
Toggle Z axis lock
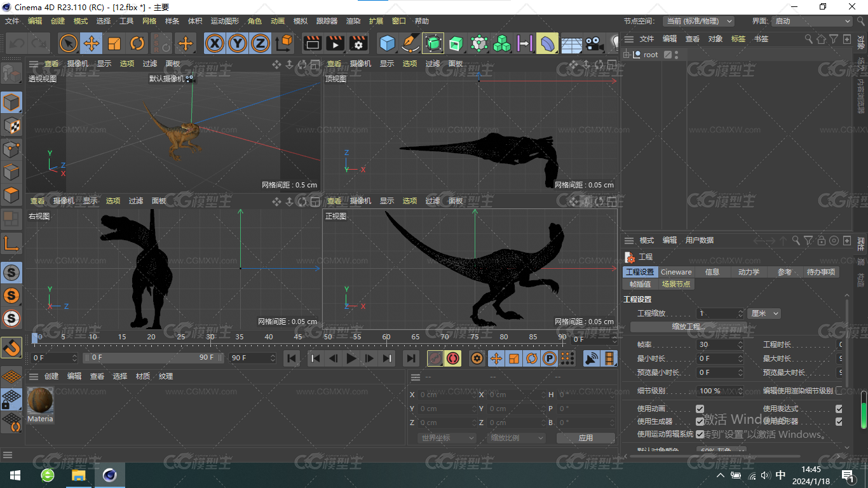pyautogui.click(x=261, y=43)
